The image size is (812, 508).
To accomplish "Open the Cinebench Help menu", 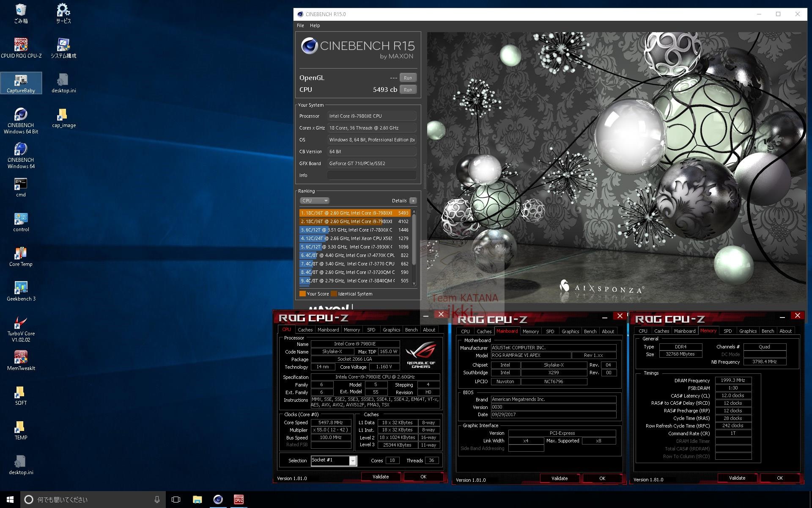I will click(x=315, y=25).
